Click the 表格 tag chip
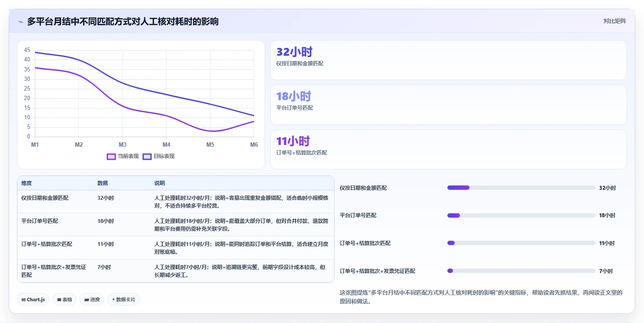Image resolution: width=644 pixels, height=323 pixels. (64, 299)
